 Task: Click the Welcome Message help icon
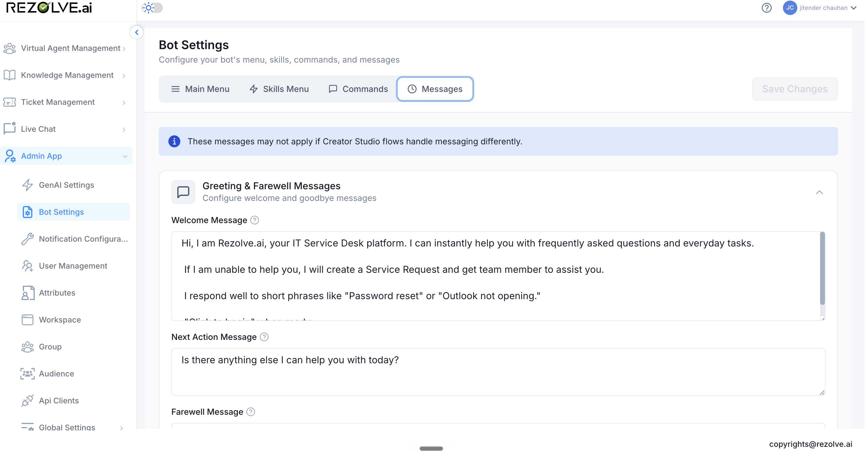coord(255,220)
